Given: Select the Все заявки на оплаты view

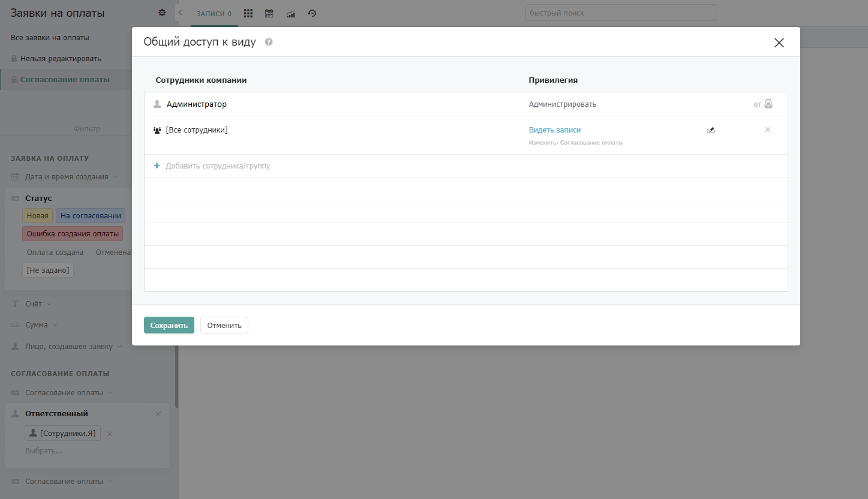Looking at the screenshot, I should pos(50,37).
